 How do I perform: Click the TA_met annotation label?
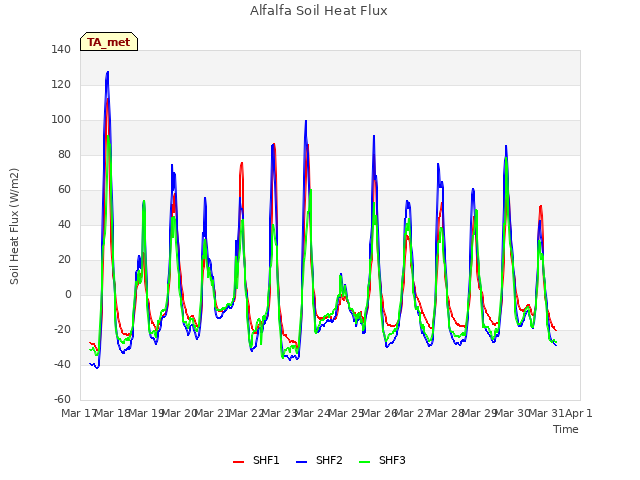pyautogui.click(x=109, y=42)
